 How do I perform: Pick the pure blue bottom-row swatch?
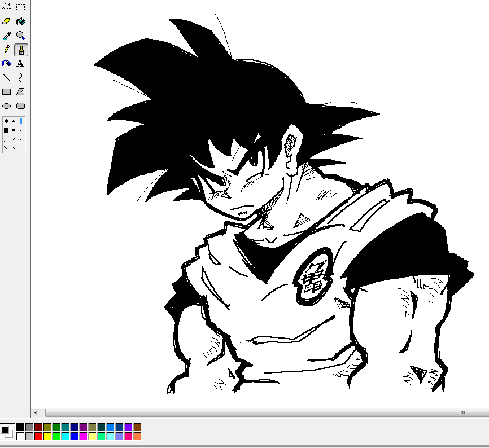[x=74, y=436]
